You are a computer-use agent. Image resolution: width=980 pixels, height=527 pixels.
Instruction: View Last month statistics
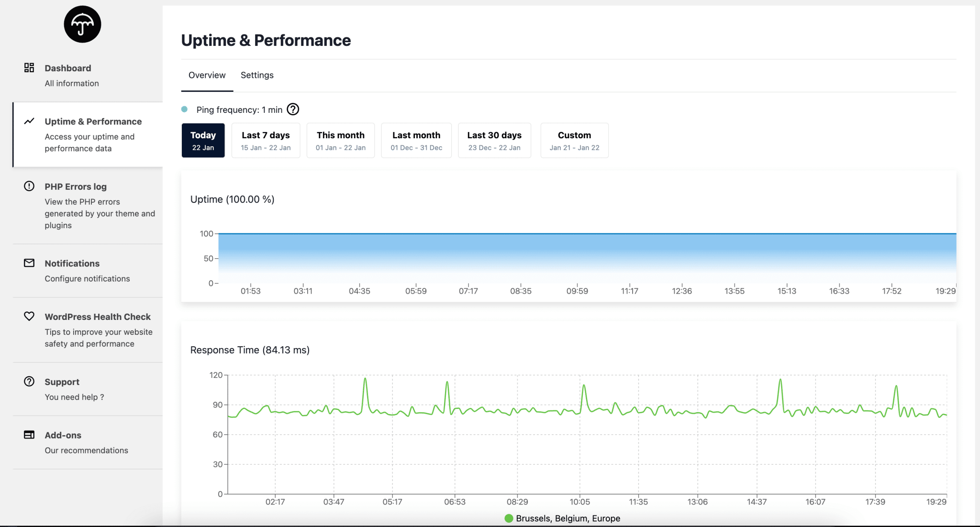416,141
